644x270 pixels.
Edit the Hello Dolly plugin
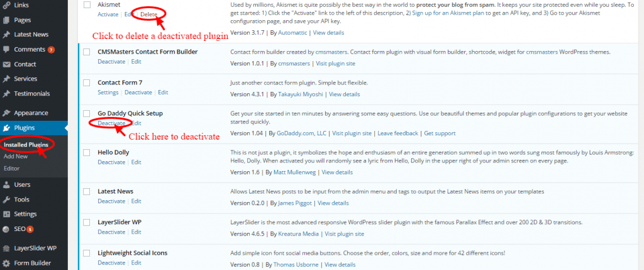pyautogui.click(x=136, y=162)
